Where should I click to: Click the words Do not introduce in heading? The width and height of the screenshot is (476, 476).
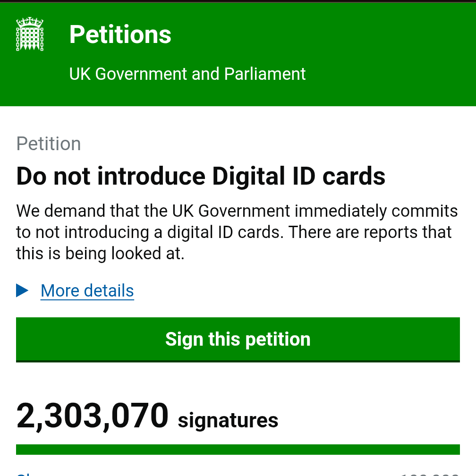(x=110, y=176)
